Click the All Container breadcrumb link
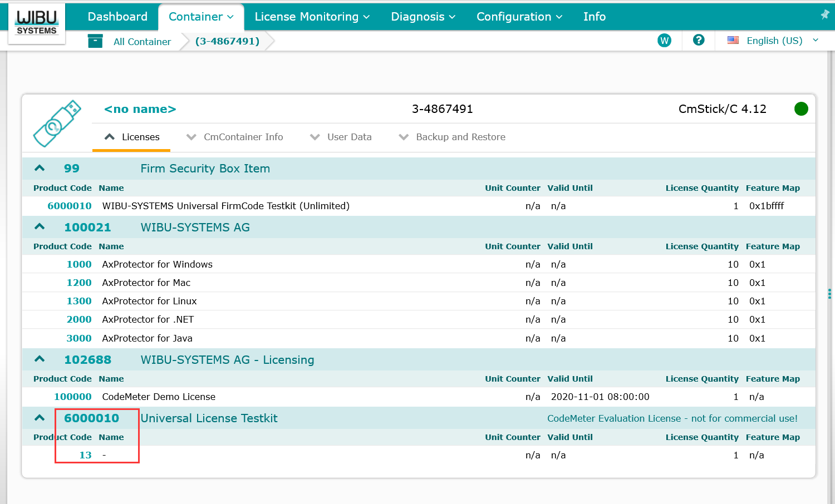835x504 pixels. coord(142,42)
